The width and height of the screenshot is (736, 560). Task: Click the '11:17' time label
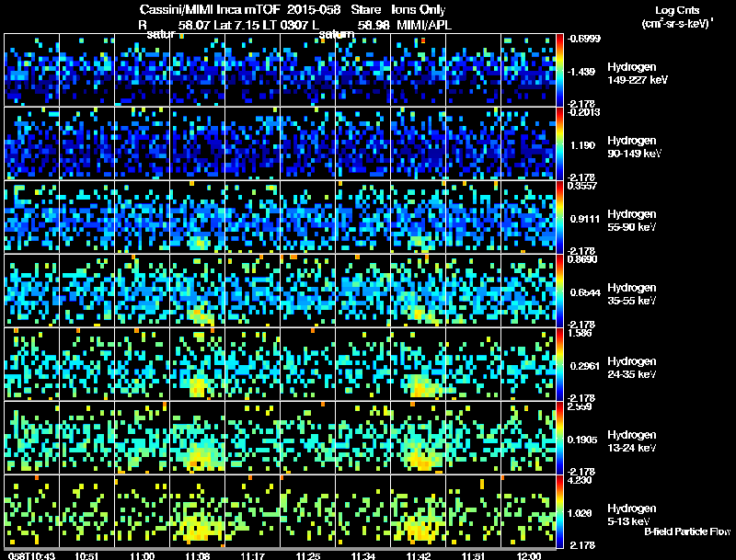click(252, 556)
